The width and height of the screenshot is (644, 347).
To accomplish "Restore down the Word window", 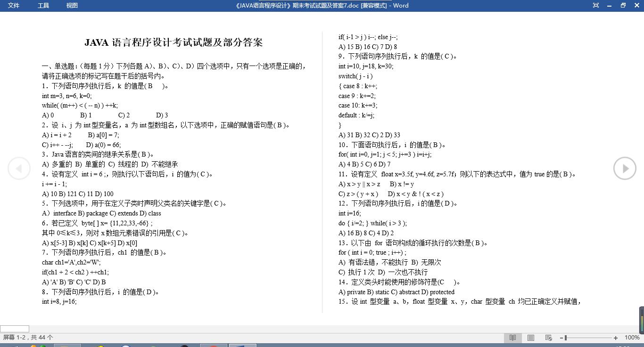I will [x=623, y=6].
